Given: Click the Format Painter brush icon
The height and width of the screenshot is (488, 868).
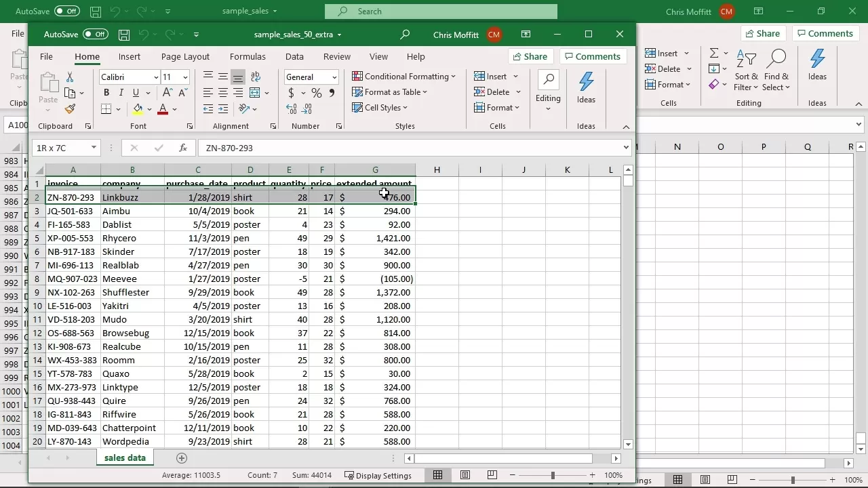Looking at the screenshot, I should (x=70, y=109).
